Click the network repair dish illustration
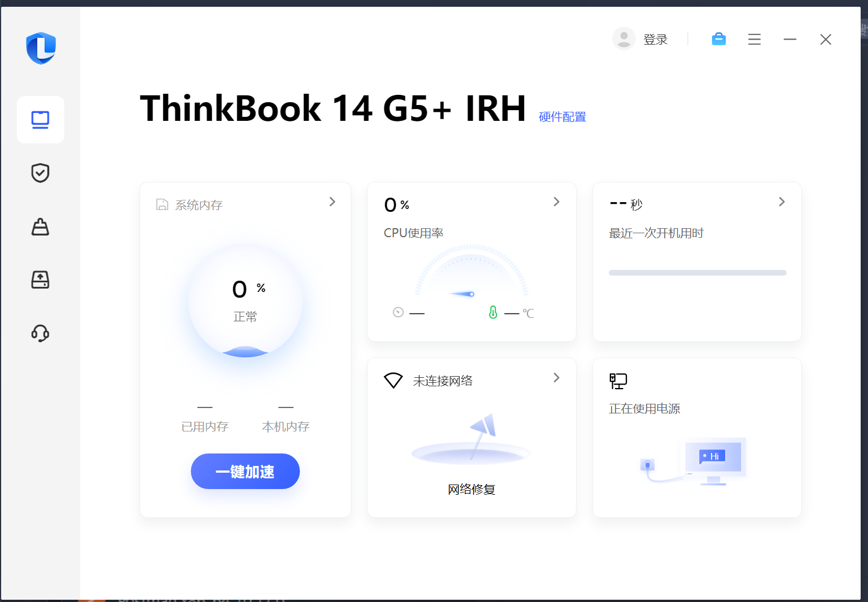 (x=472, y=439)
